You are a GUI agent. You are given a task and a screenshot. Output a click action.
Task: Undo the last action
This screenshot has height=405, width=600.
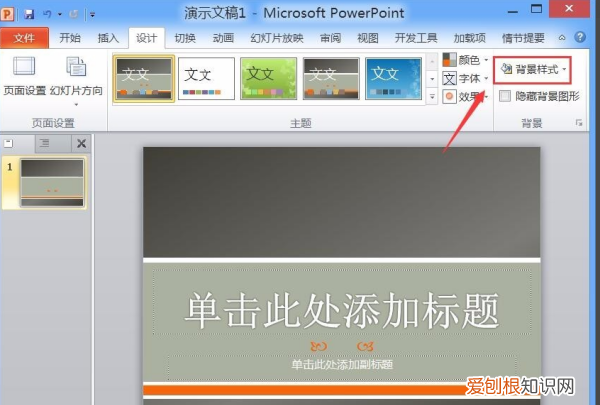point(47,15)
